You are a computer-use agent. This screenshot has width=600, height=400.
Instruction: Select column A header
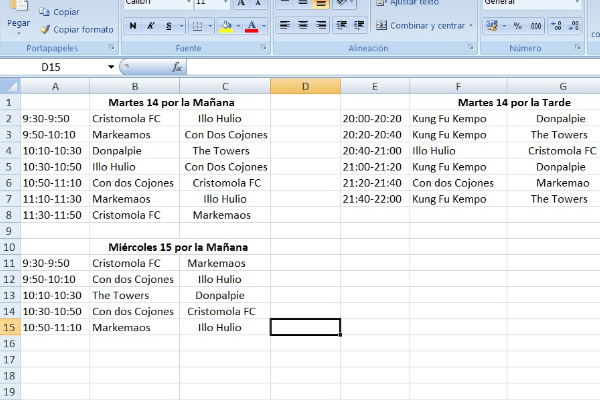click(55, 86)
